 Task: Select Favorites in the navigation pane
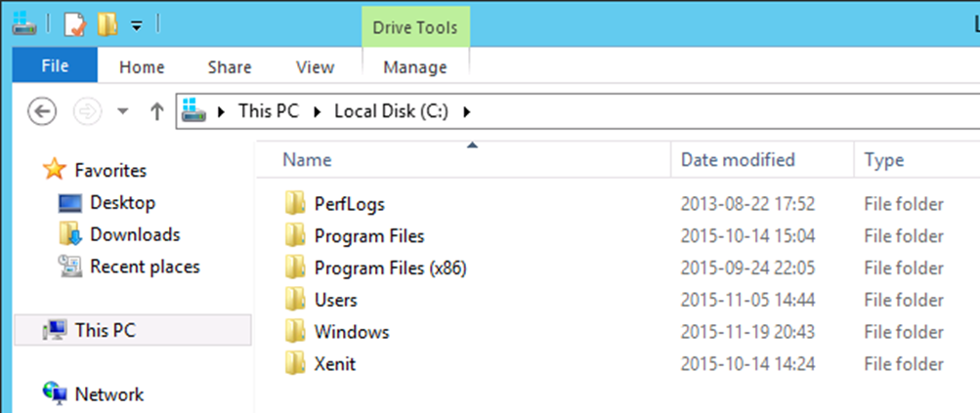tap(110, 170)
